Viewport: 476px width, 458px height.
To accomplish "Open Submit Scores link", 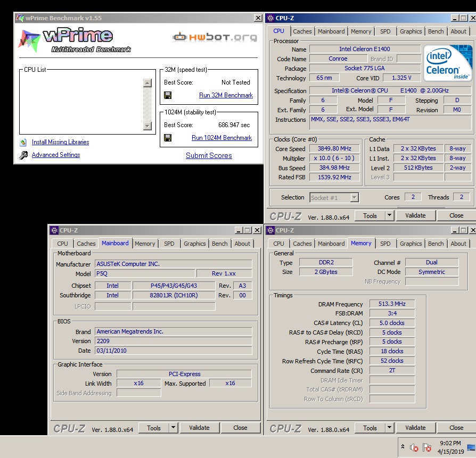I will 209,156.
